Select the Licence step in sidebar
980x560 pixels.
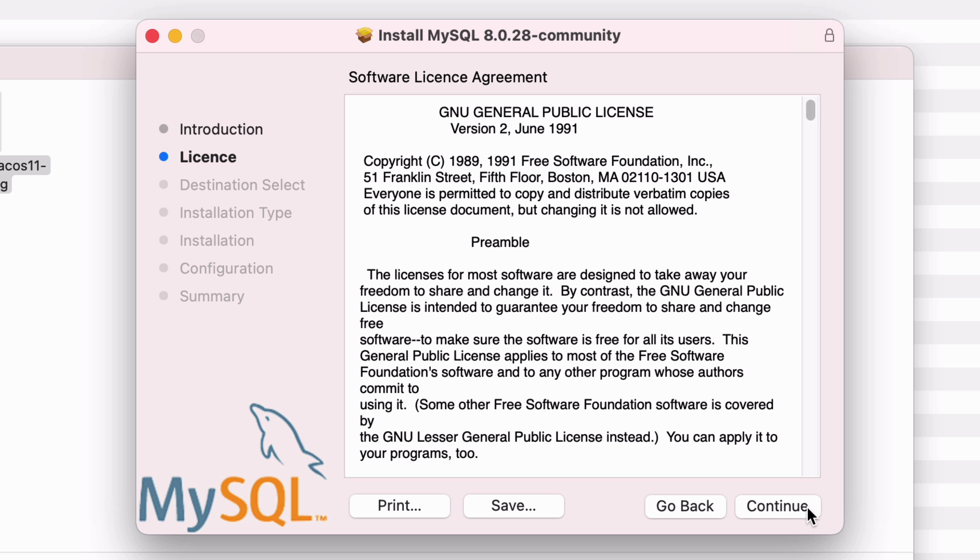[x=208, y=157]
